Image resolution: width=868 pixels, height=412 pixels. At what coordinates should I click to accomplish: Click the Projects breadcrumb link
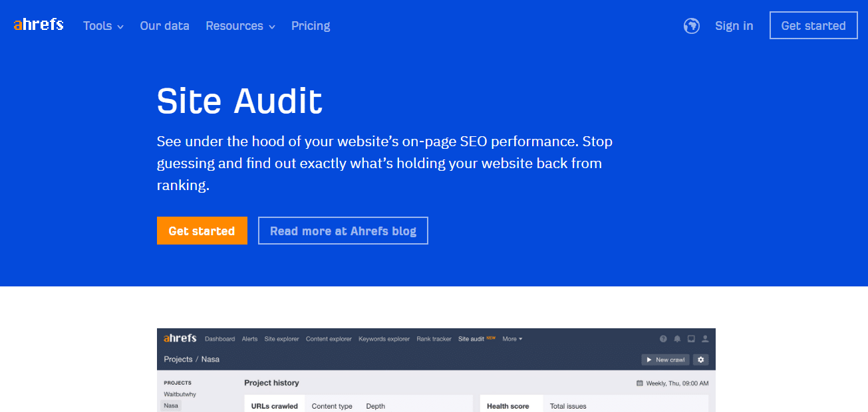pyautogui.click(x=178, y=359)
